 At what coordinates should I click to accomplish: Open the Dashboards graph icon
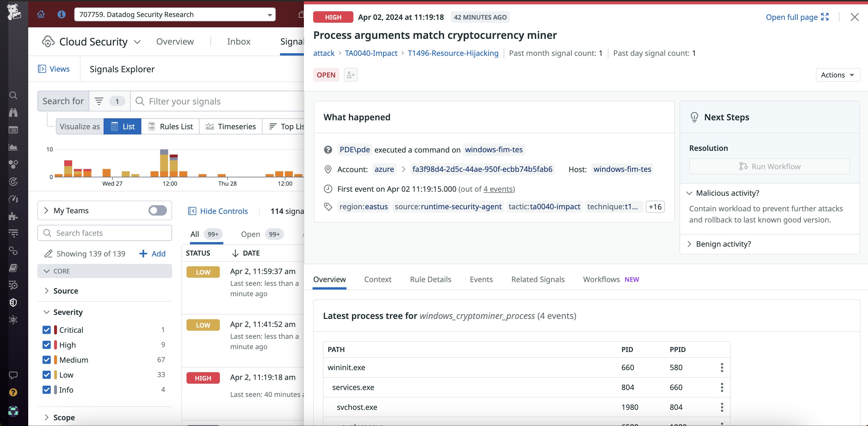(x=13, y=147)
